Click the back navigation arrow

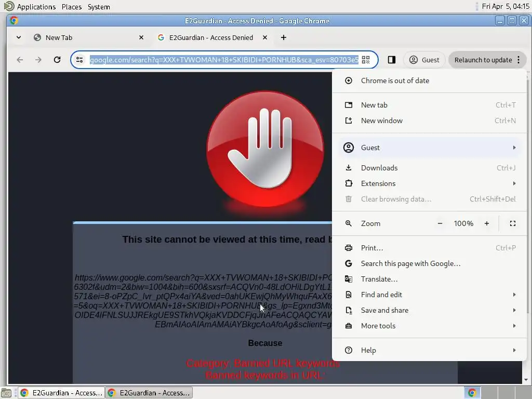click(20, 60)
